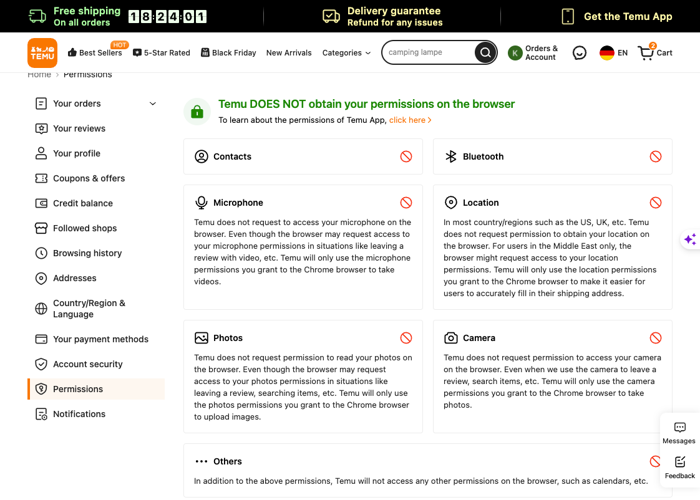Click the sparkle assistant icon
Viewport: 700px width, 500px height.
tap(689, 239)
